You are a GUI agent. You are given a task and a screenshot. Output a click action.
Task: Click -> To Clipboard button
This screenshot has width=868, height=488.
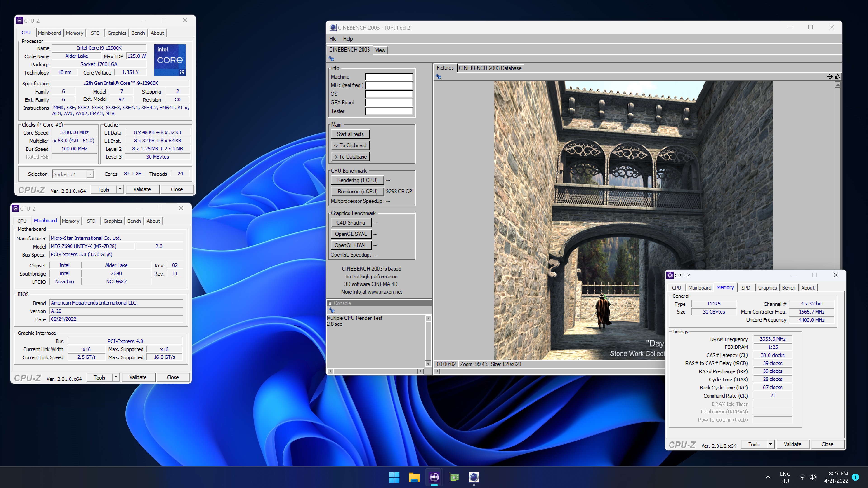click(x=350, y=145)
